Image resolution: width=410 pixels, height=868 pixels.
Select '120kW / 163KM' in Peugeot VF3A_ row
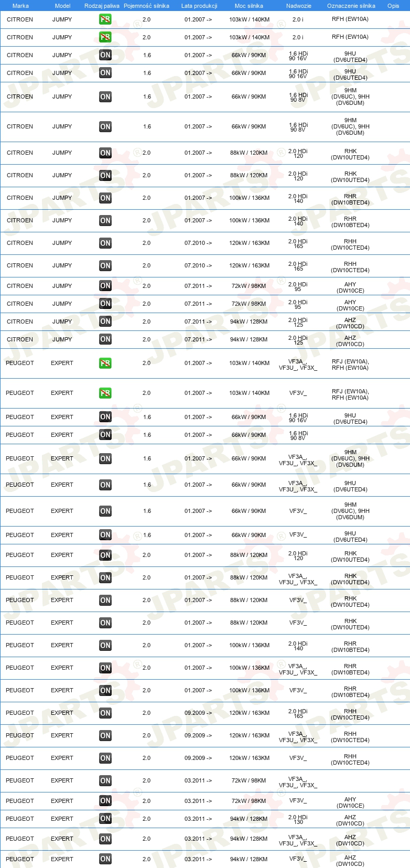249,735
